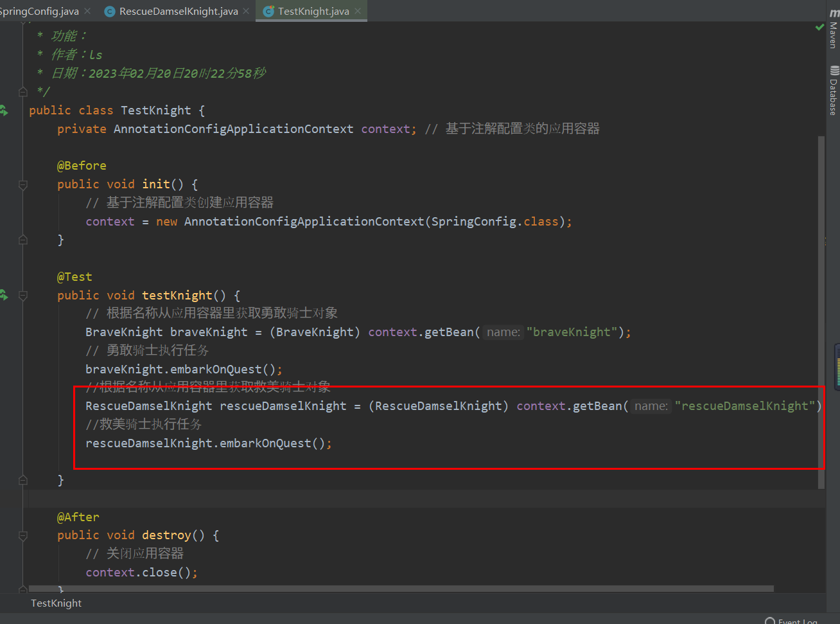Viewport: 840px width, 624px height.
Task: Click the @Before annotation
Action: (x=82, y=166)
